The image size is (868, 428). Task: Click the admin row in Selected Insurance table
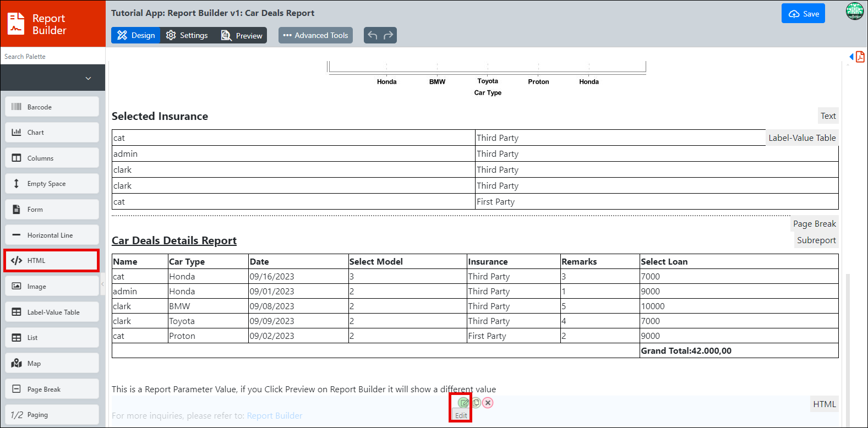pyautogui.click(x=475, y=154)
